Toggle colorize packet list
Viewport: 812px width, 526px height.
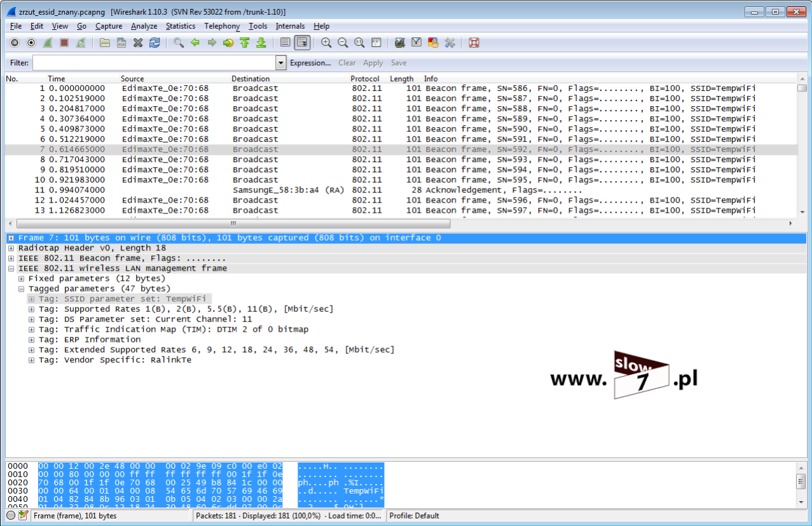pyautogui.click(x=286, y=43)
